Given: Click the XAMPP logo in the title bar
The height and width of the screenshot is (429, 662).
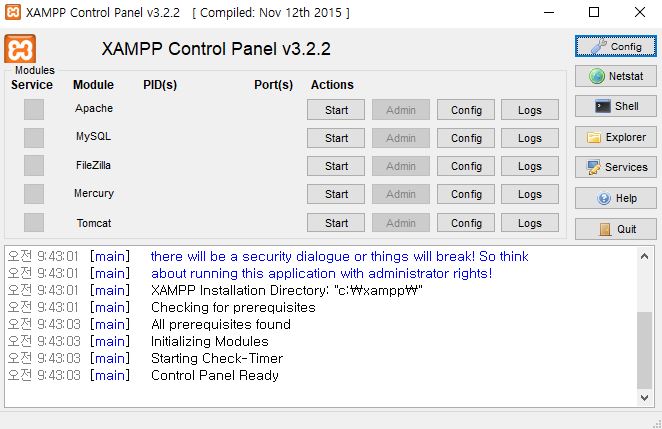Looking at the screenshot, I should (13, 12).
